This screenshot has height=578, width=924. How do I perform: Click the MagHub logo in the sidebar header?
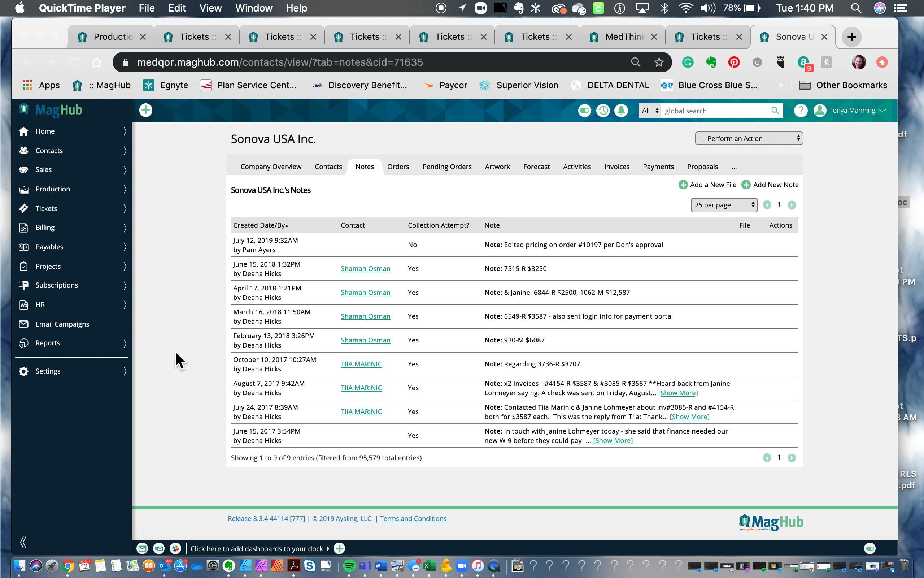pos(51,110)
